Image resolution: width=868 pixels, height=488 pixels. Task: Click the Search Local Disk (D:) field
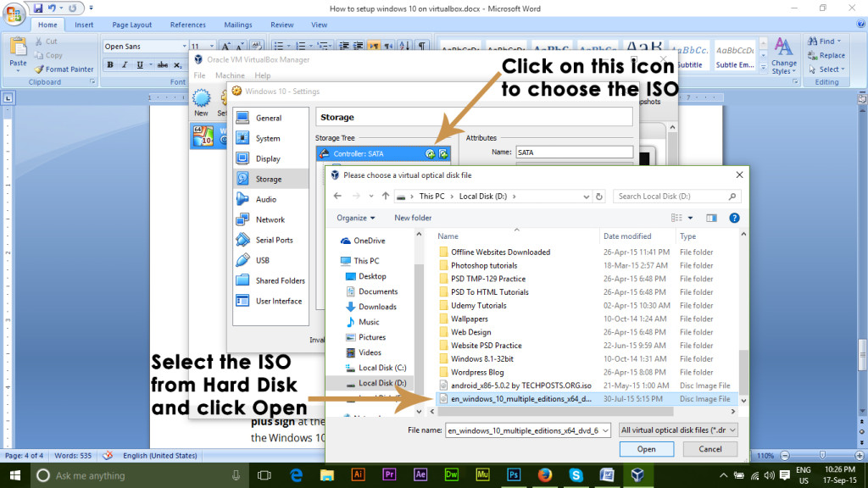[676, 197]
